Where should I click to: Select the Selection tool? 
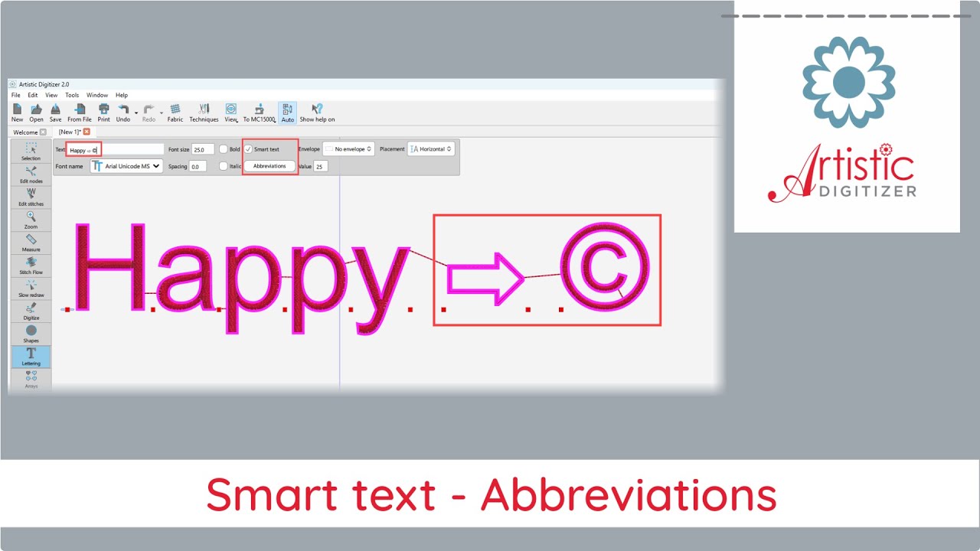point(31,152)
